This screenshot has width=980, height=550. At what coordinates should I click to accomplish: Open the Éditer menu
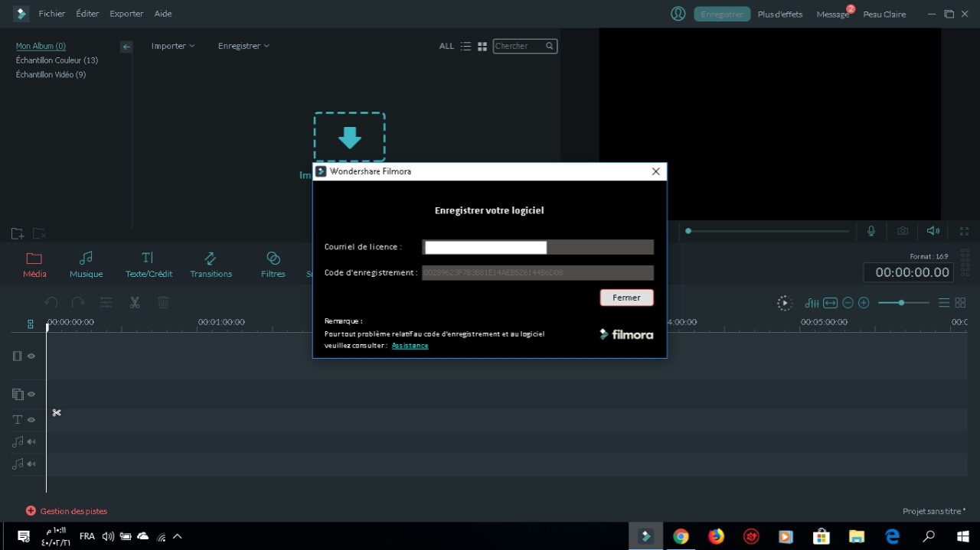(x=87, y=14)
